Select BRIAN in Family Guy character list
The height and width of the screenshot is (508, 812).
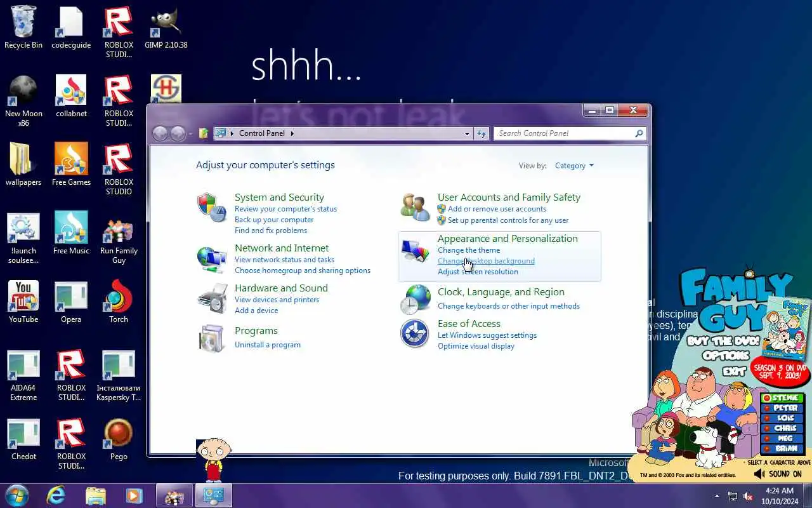pos(782,448)
